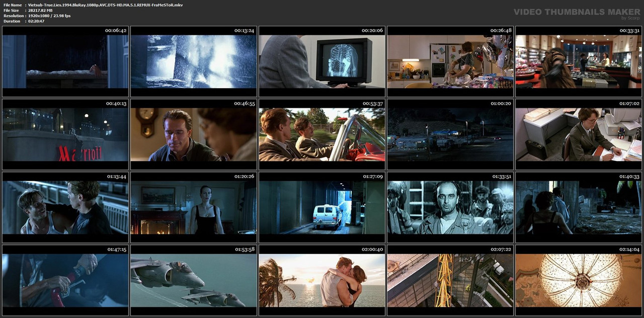
Task: Select the thumbnail at 01:13:44
Action: pyautogui.click(x=65, y=207)
